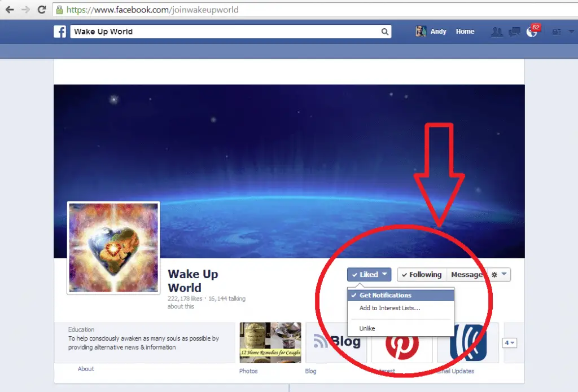
Task: Open the gear settings dropdown on the page
Action: tap(499, 275)
